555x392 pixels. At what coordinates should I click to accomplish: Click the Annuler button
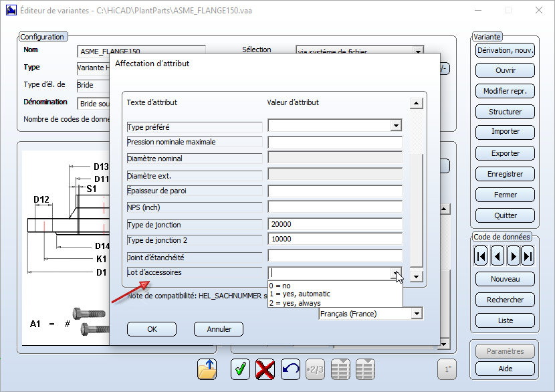point(218,329)
